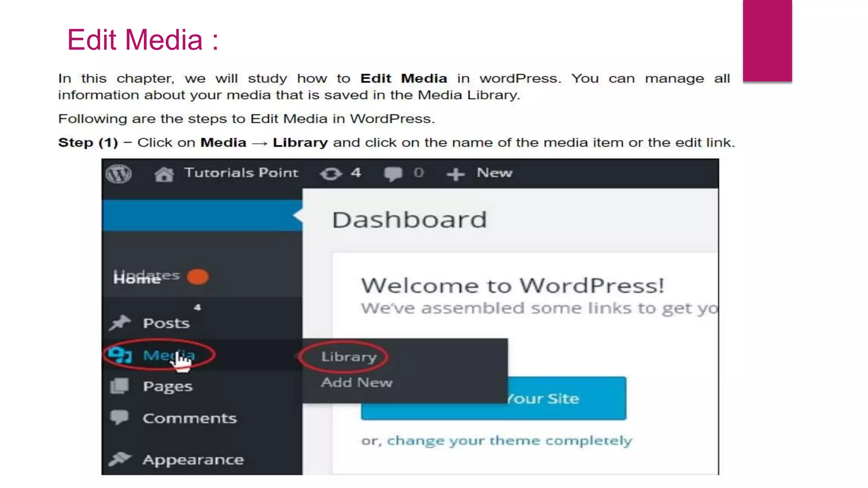868x488 pixels.
Task: Follow the change your theme completely link
Action: point(509,441)
